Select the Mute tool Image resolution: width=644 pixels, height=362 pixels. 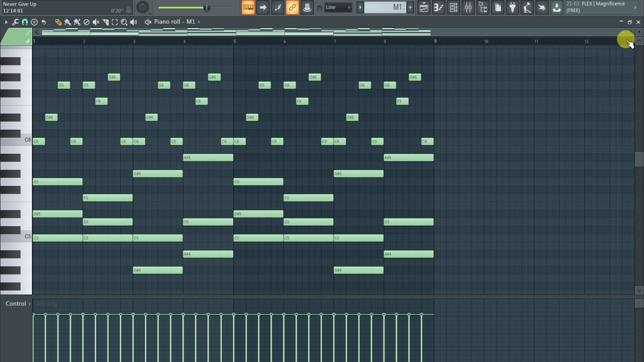point(96,22)
